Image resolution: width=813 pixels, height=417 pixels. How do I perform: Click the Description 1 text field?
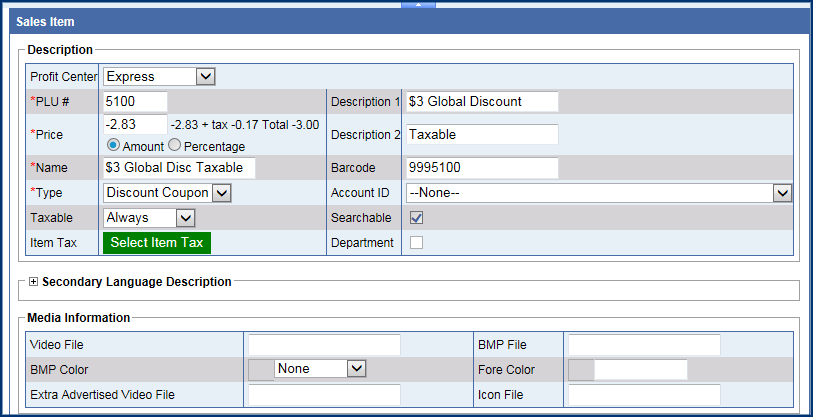pyautogui.click(x=482, y=101)
